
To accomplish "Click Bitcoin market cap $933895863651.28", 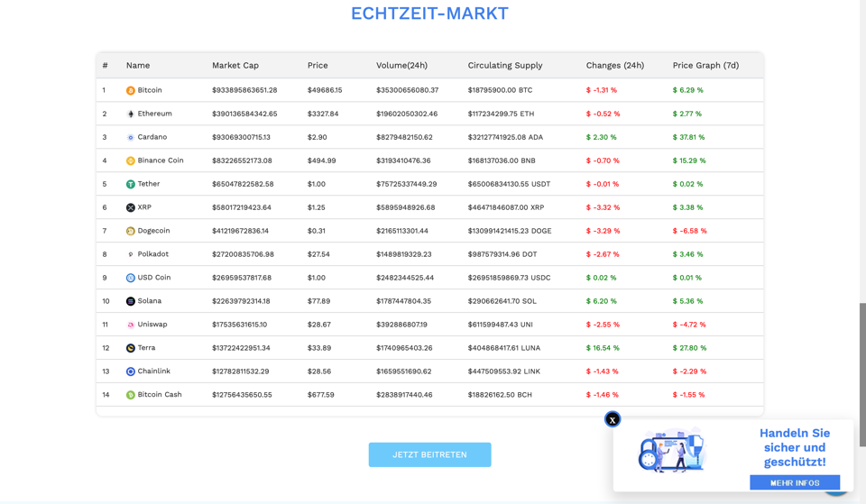I will (244, 90).
